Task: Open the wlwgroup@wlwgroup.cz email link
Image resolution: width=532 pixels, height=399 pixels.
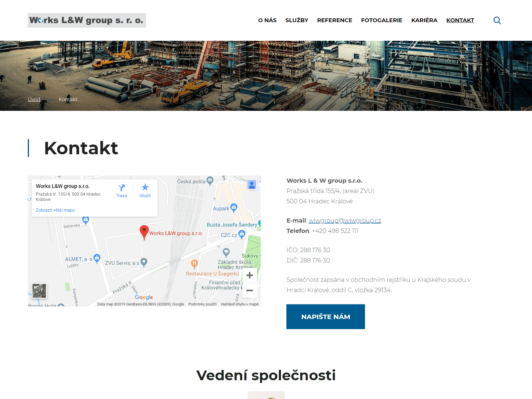Action: point(345,220)
